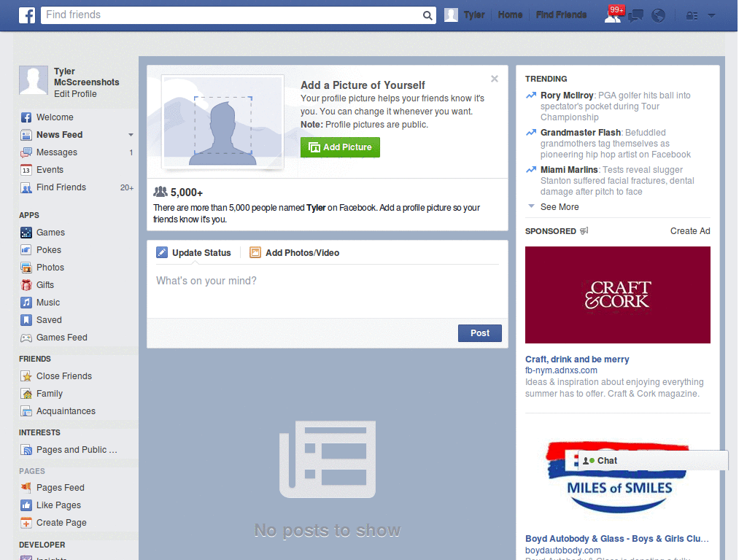Click the Messages sidebar icon
This screenshot has width=747, height=560.
(x=26, y=152)
